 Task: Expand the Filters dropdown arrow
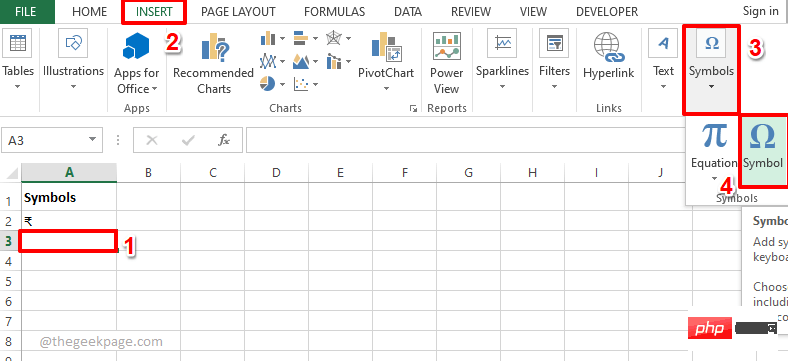click(x=554, y=87)
